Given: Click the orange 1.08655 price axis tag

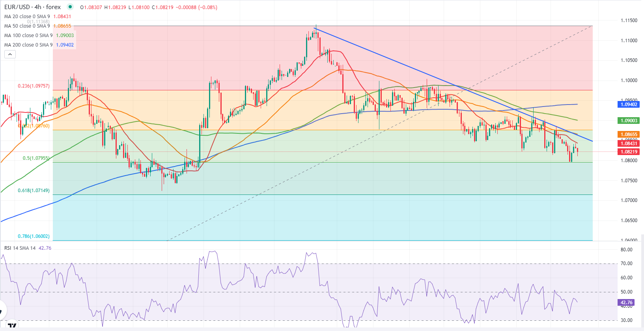Looking at the screenshot, I should pos(629,135).
